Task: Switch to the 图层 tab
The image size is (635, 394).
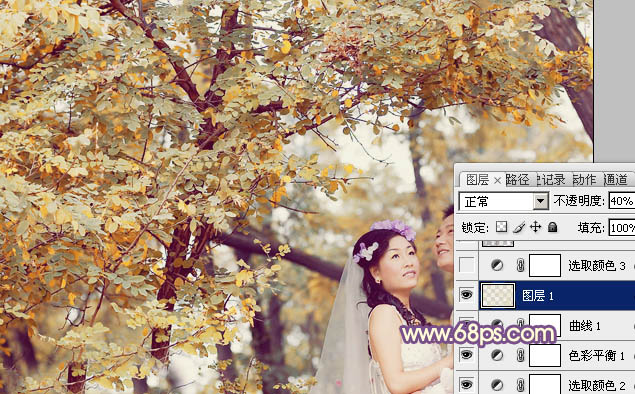Action: pos(477,179)
